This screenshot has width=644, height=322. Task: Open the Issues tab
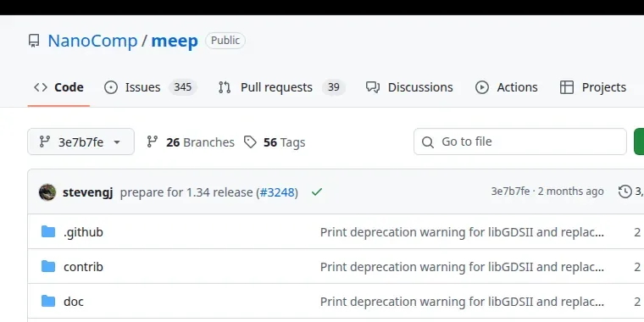[150, 87]
